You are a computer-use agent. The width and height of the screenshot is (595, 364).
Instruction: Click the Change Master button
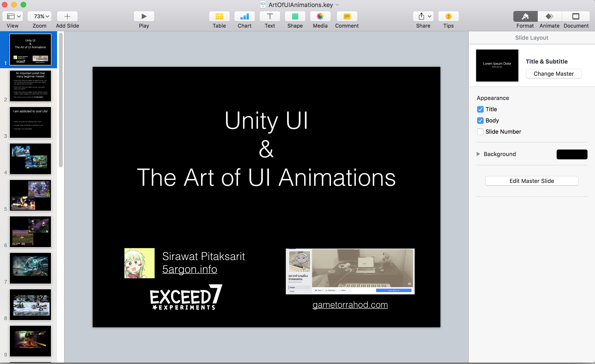tap(553, 74)
